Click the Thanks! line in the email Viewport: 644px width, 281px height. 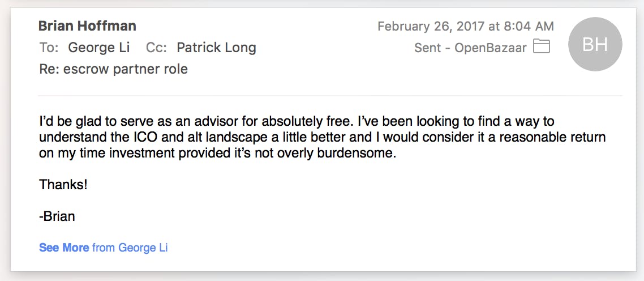point(63,184)
